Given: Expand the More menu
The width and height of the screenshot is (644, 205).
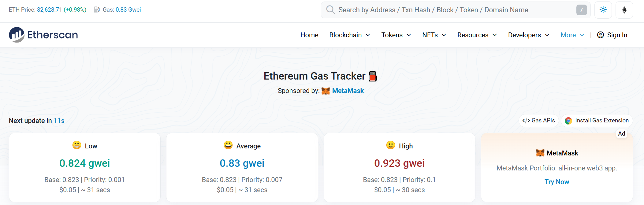Looking at the screenshot, I should pyautogui.click(x=572, y=35).
